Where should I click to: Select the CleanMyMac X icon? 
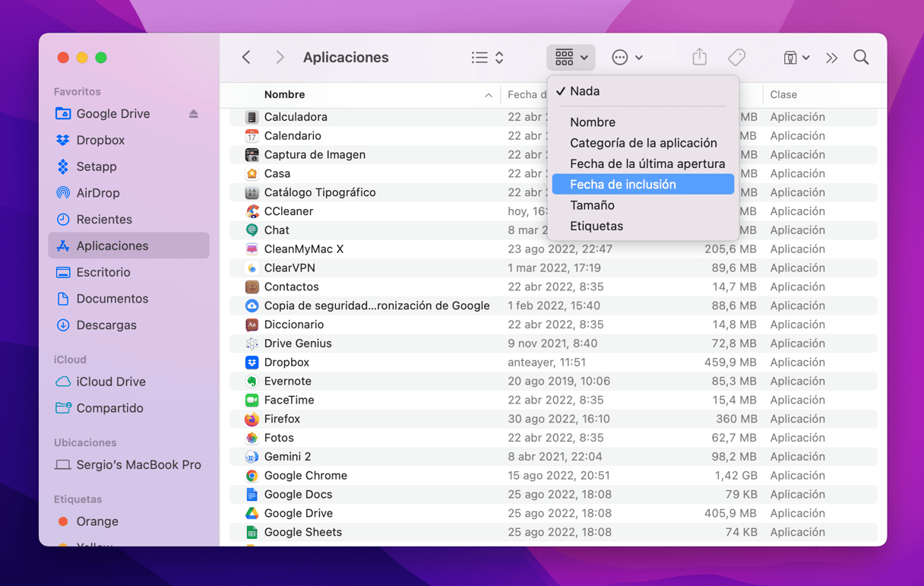tap(252, 249)
